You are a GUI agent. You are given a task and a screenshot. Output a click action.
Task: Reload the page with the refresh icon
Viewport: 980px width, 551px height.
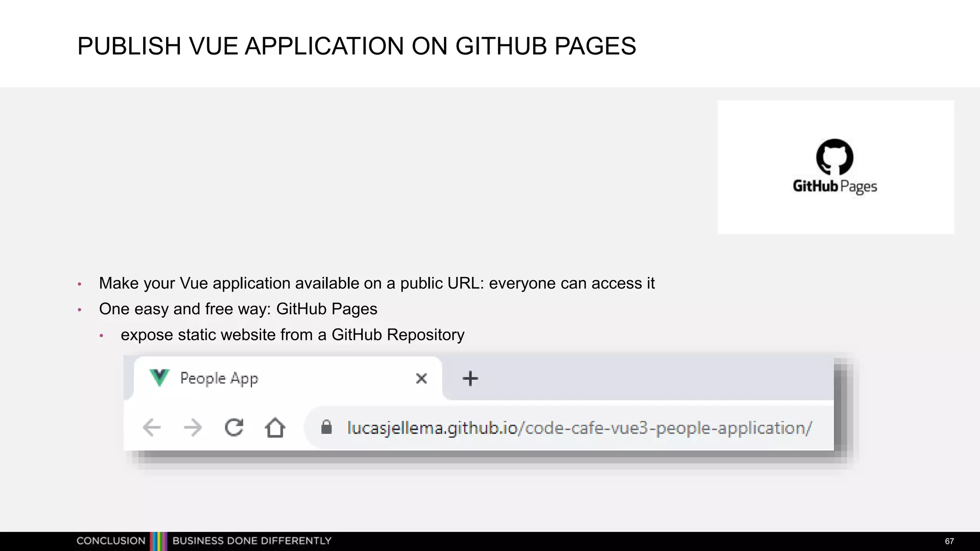[x=234, y=427]
